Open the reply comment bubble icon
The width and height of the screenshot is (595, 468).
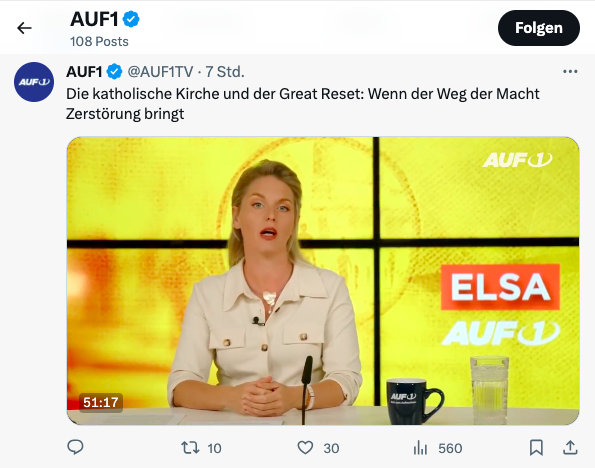pyautogui.click(x=75, y=448)
